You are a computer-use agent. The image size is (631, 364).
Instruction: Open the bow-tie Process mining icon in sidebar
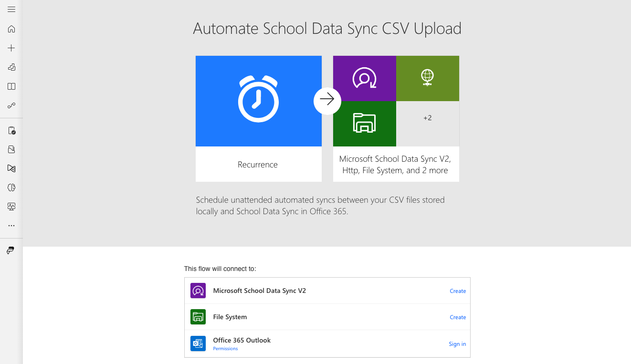pos(11,168)
